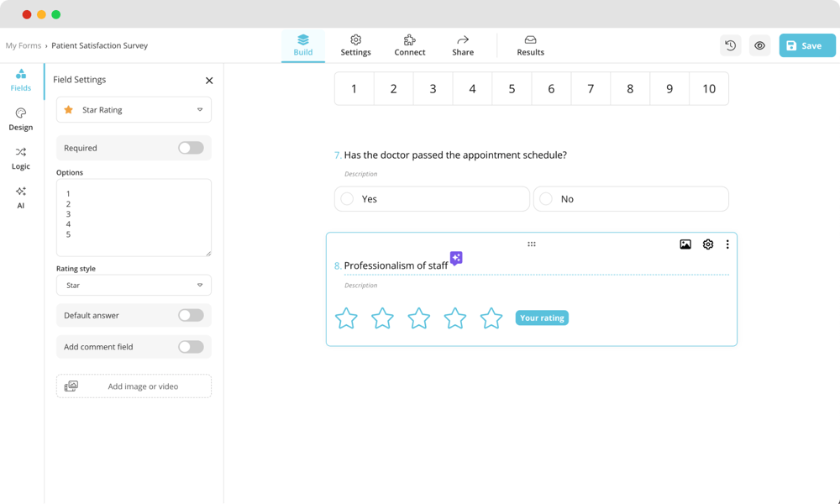Viewport: 840px width, 504px height.
Task: Enable the Add comment field option
Action: pyautogui.click(x=191, y=346)
